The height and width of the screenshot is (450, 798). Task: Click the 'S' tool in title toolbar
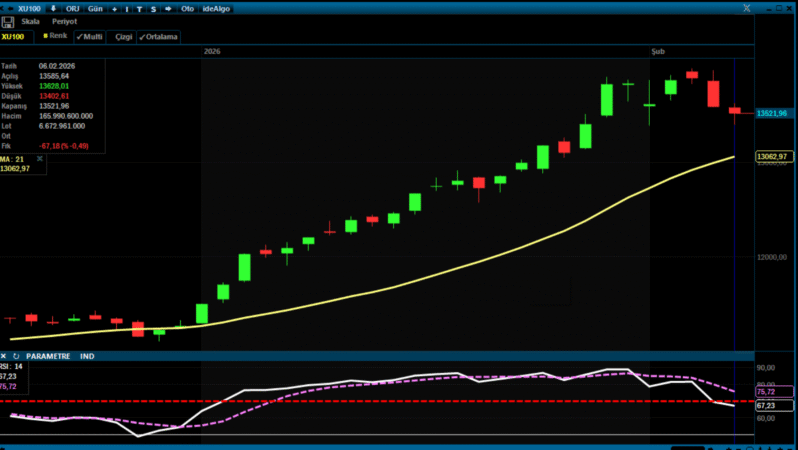pyautogui.click(x=152, y=8)
